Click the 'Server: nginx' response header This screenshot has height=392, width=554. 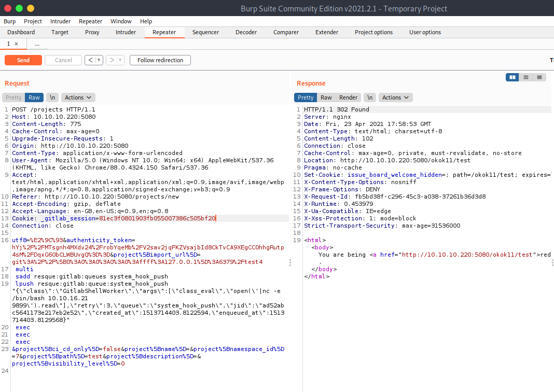click(327, 117)
